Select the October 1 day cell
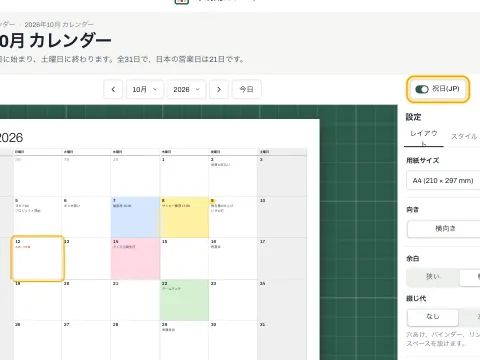 pyautogui.click(x=184, y=176)
